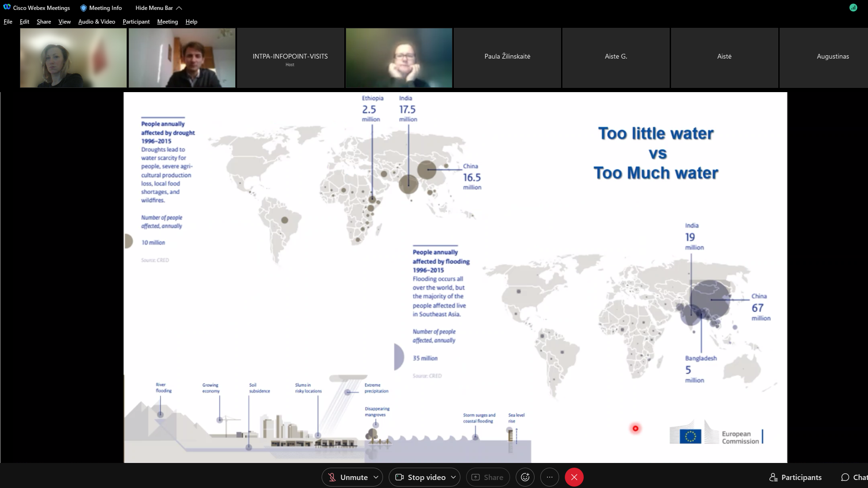Click the green connection status icon
The image size is (868, 488).
pyautogui.click(x=853, y=8)
